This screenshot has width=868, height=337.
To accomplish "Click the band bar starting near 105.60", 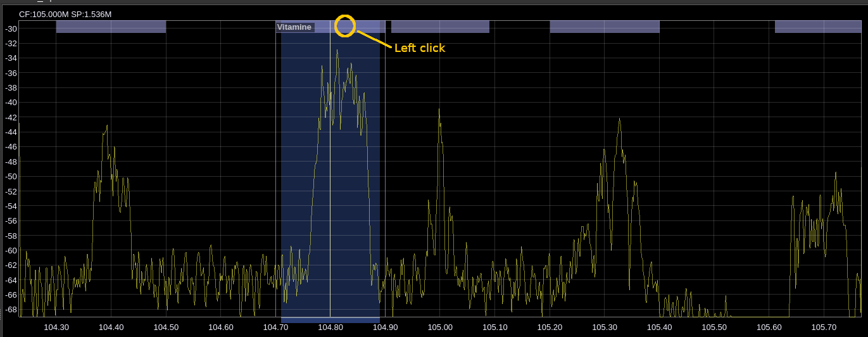I will [818, 27].
